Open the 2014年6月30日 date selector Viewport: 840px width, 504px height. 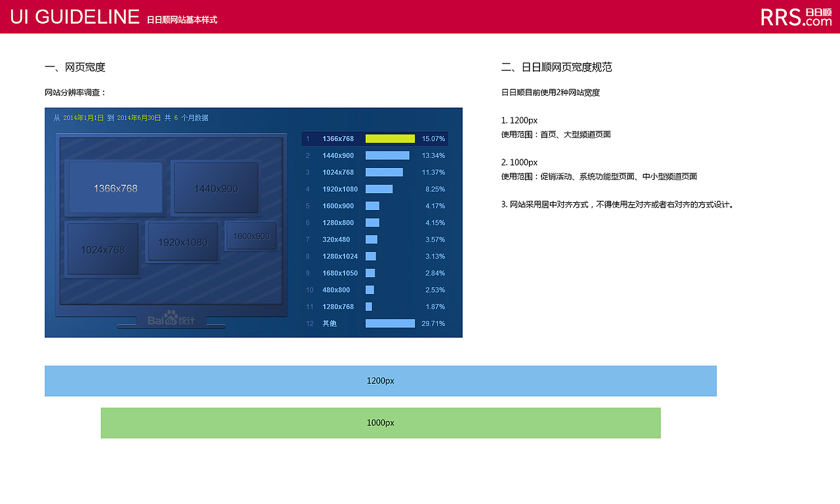tap(138, 117)
